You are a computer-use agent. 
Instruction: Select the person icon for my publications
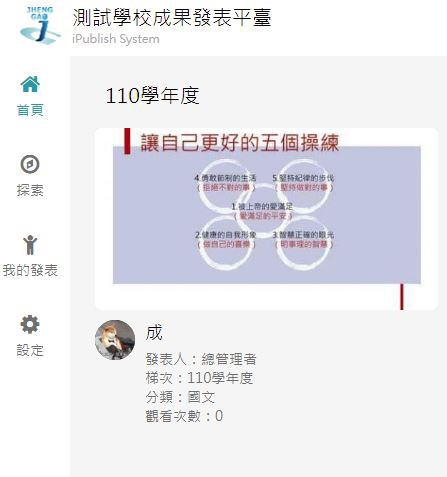tap(30, 245)
